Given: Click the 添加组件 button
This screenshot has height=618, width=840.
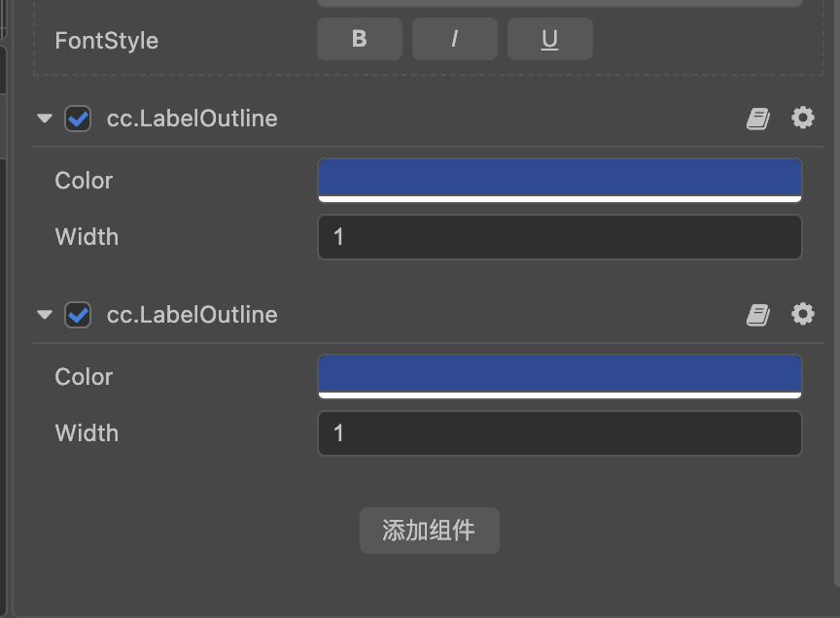Looking at the screenshot, I should pyautogui.click(x=429, y=531).
